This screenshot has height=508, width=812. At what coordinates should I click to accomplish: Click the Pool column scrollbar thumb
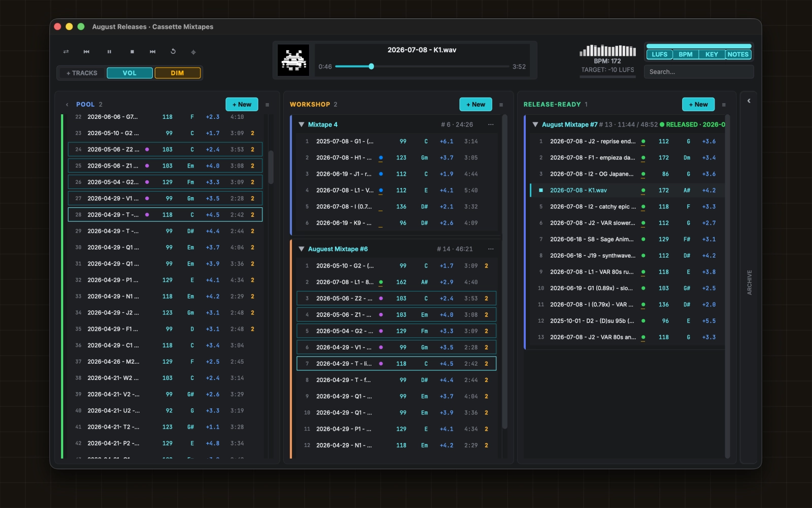point(271,167)
